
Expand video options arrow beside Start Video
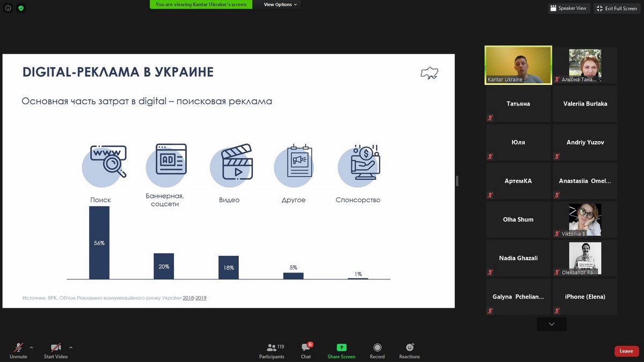coord(71,347)
